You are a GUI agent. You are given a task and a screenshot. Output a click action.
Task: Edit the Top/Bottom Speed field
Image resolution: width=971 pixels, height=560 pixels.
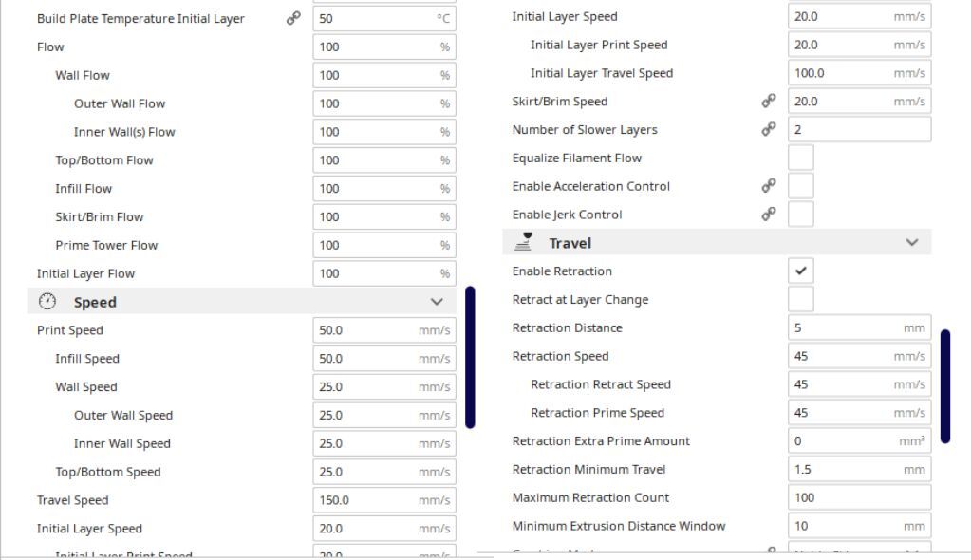point(384,472)
